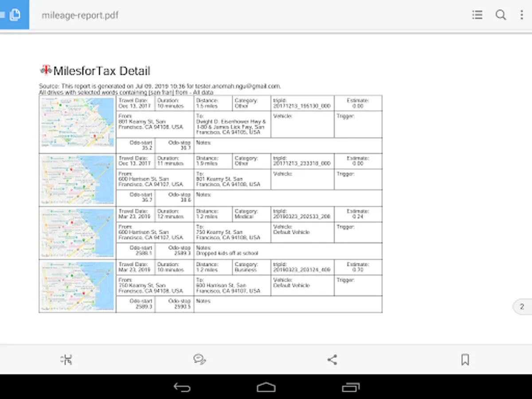Tap Default Vehicle in the Medical trip row

click(x=291, y=232)
